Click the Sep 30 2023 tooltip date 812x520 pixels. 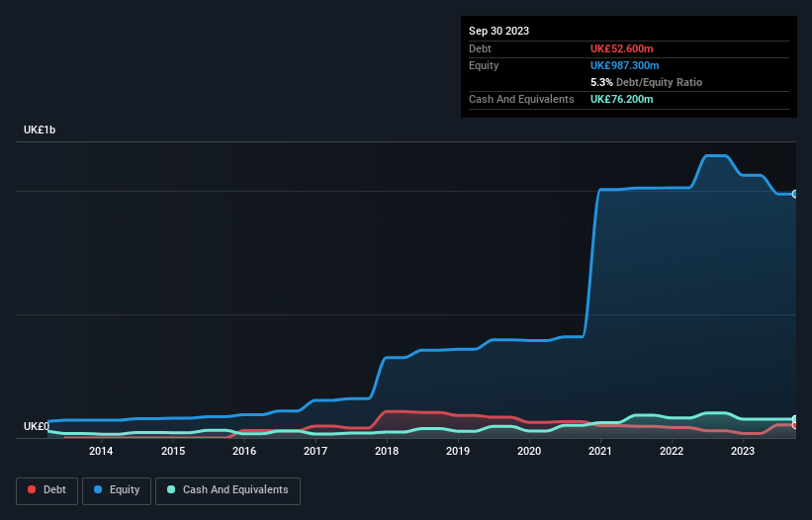point(498,31)
